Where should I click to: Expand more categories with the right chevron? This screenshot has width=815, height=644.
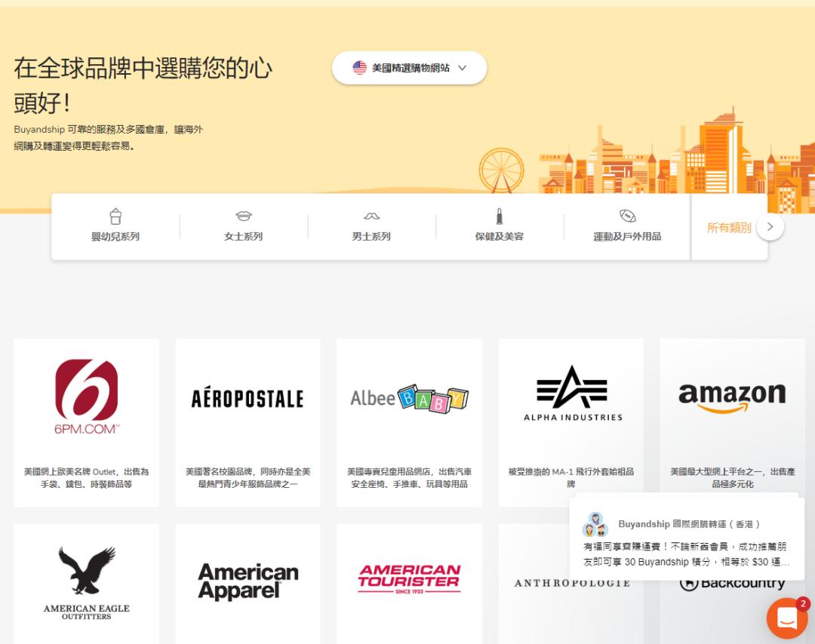click(x=770, y=226)
